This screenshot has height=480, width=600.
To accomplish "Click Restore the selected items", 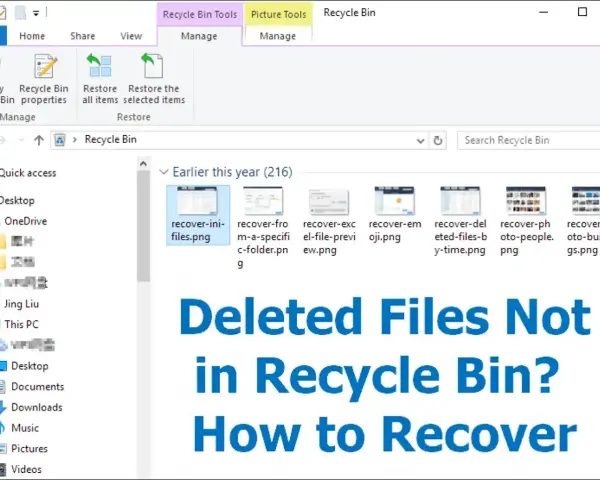I will pos(154,79).
